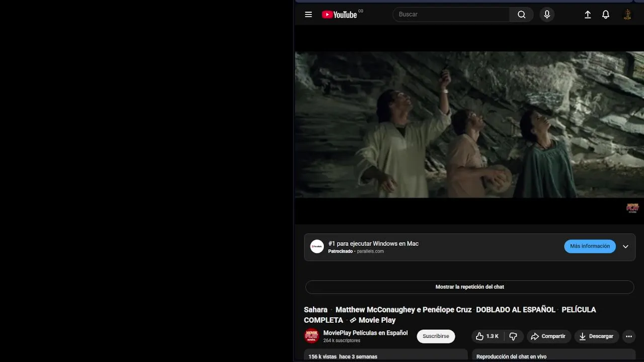Screen dimensions: 644x362
Task: Open the MoviePlay channel avatar
Action: 312,336
